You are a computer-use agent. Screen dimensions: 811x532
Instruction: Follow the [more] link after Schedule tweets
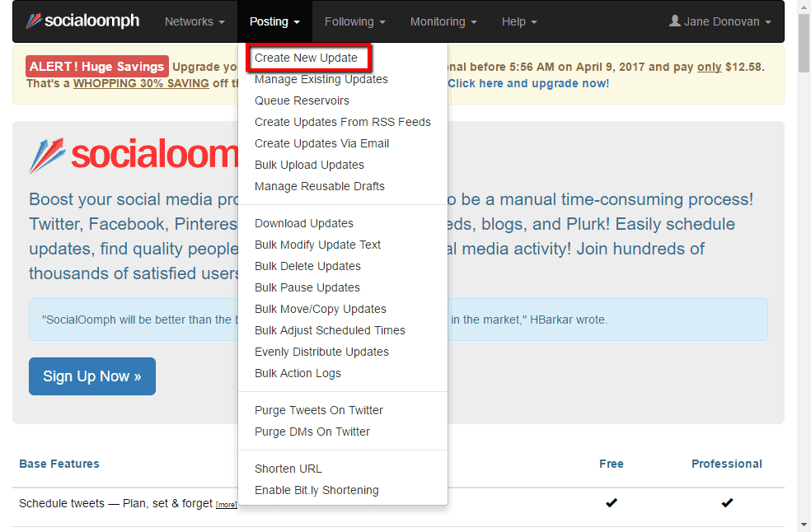[x=226, y=505]
